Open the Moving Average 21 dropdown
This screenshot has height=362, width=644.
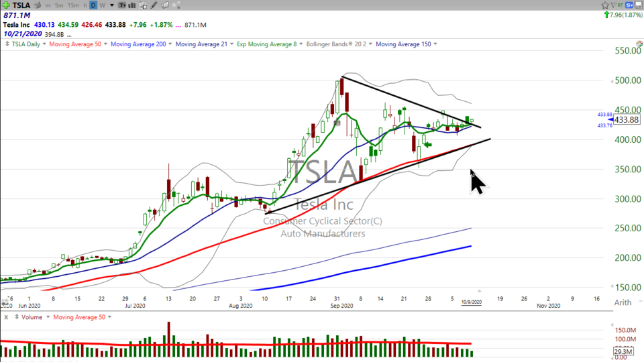(x=231, y=44)
